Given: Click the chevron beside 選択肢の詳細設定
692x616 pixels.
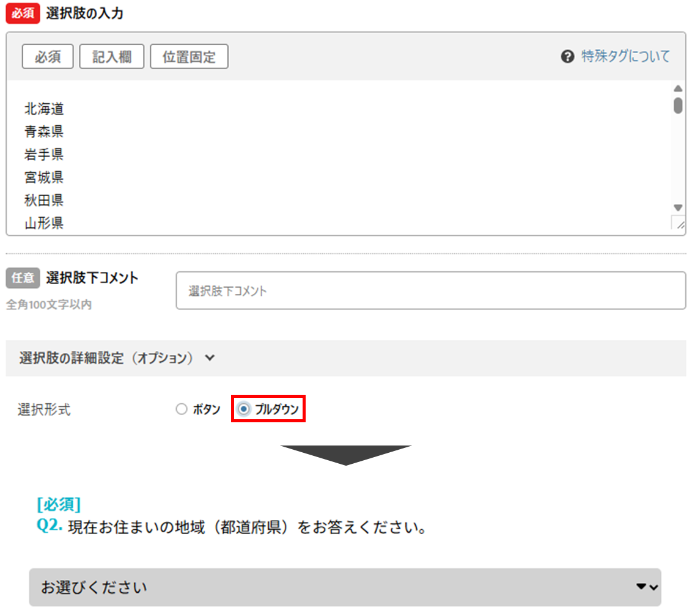Looking at the screenshot, I should coord(210,358).
